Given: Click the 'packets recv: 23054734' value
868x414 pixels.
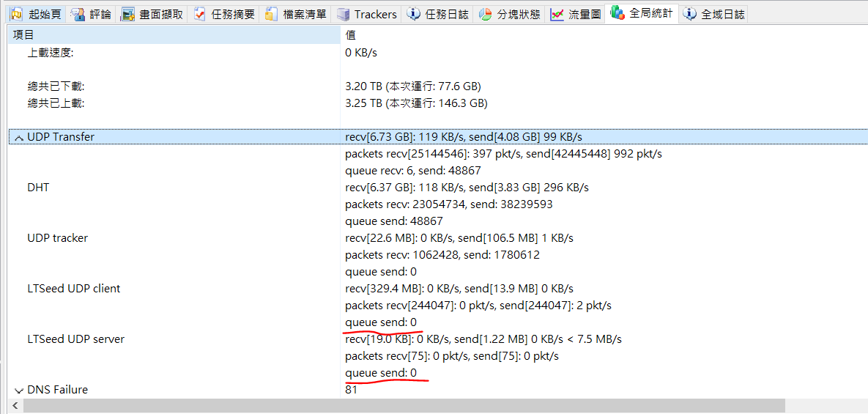Looking at the screenshot, I should [448, 204].
